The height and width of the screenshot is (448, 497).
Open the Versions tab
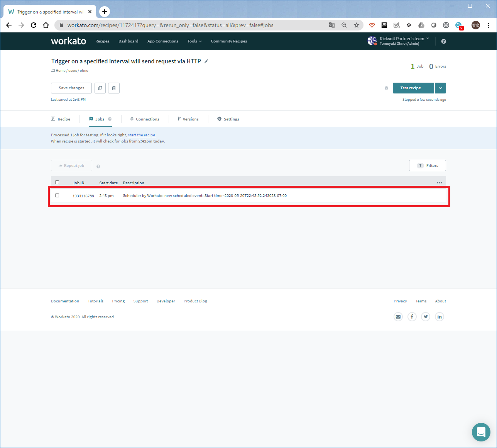pos(188,119)
